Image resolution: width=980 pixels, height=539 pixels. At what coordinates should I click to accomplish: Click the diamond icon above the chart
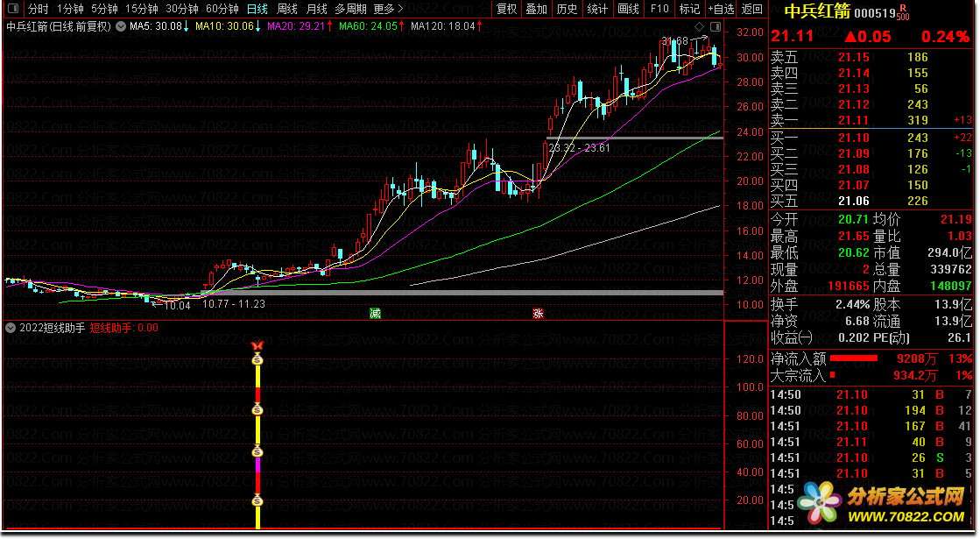(700, 26)
